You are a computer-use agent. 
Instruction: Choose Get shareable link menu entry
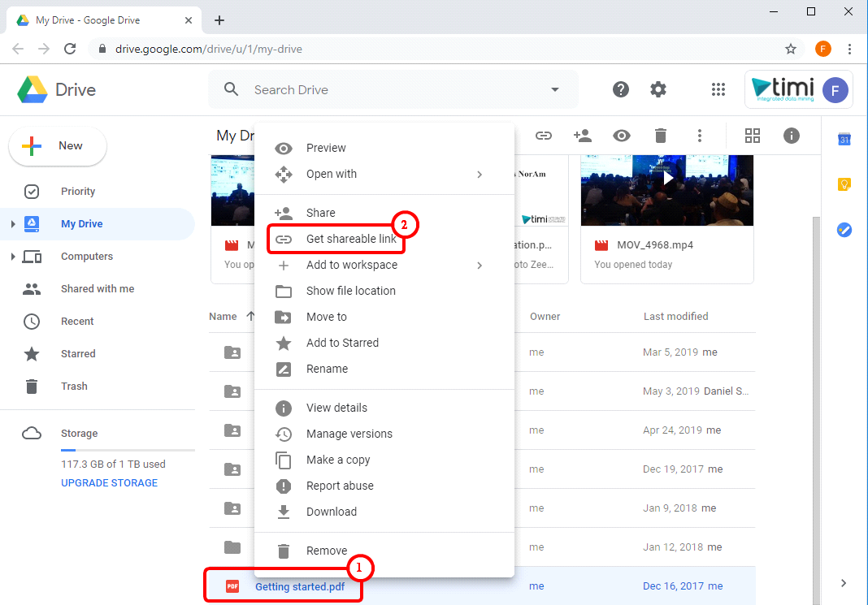384,239
